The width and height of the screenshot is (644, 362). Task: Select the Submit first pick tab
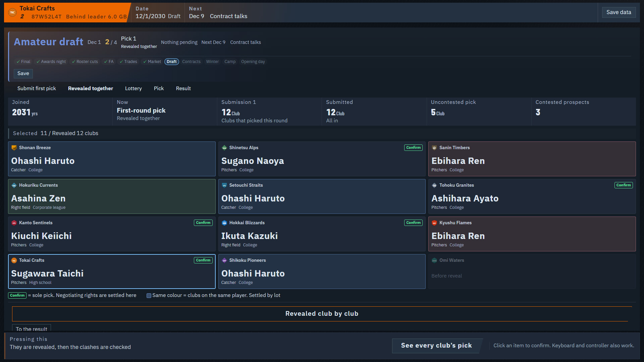pos(37,88)
